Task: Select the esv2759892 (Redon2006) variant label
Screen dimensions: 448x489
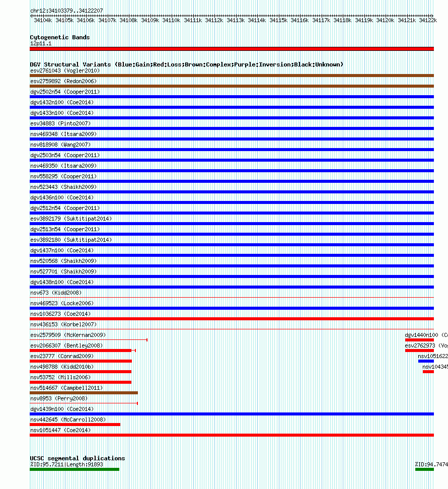Action: [x=63, y=82]
